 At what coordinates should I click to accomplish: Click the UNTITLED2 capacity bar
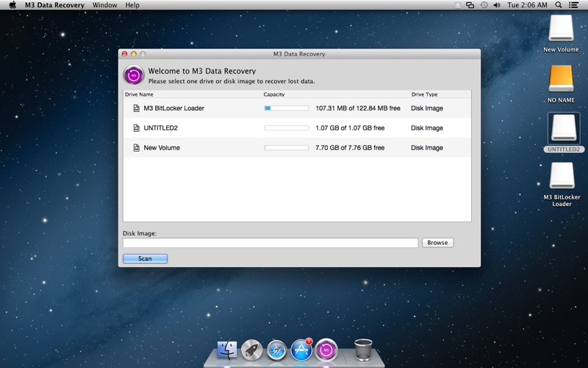click(287, 128)
